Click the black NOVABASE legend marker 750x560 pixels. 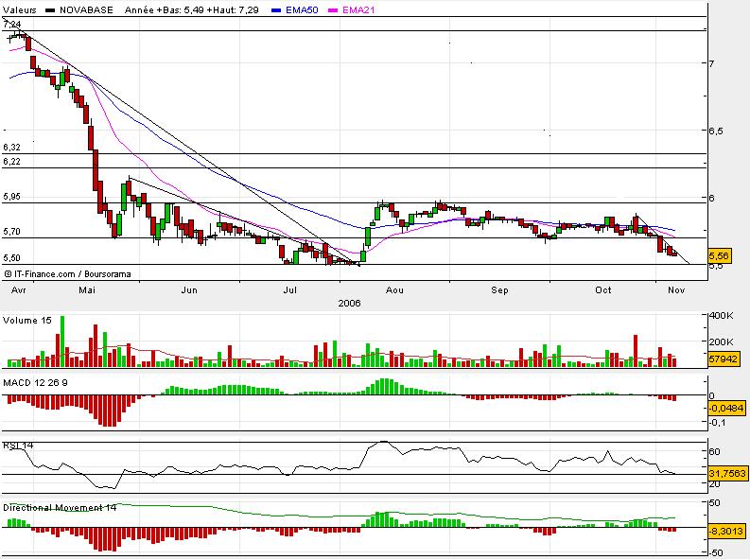[50, 9]
